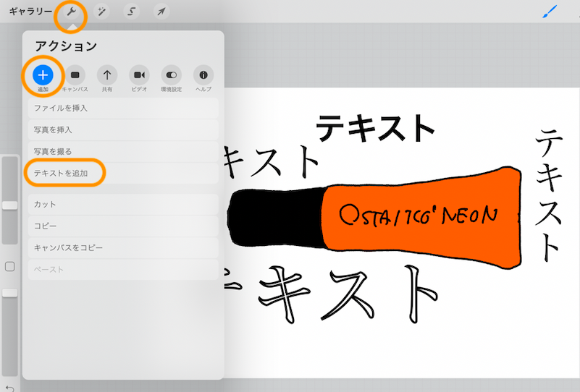Open the magic wand Adjustments menu

click(x=101, y=12)
